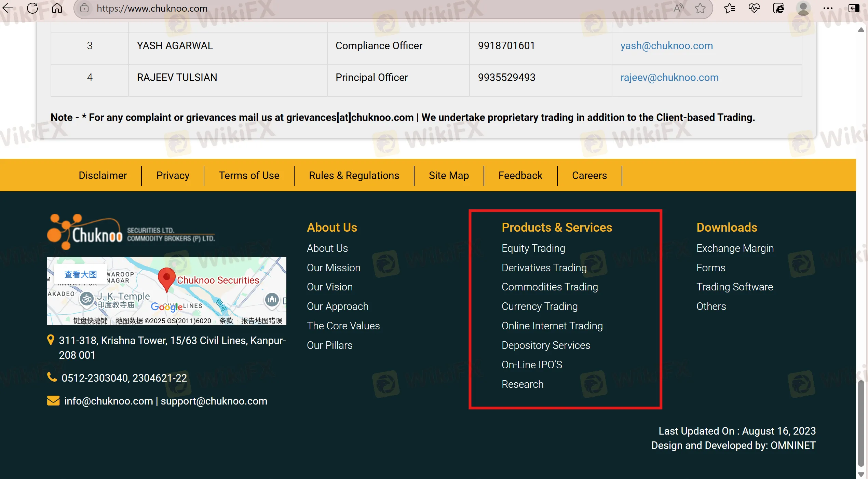Image resolution: width=868 pixels, height=479 pixels.
Task: Open the Equity Trading page
Action: point(533,248)
